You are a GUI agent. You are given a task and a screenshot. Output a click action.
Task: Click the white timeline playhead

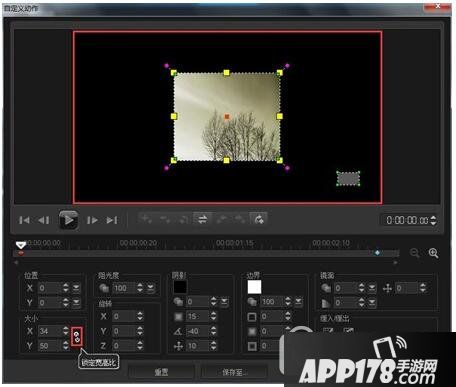pyautogui.click(x=21, y=245)
